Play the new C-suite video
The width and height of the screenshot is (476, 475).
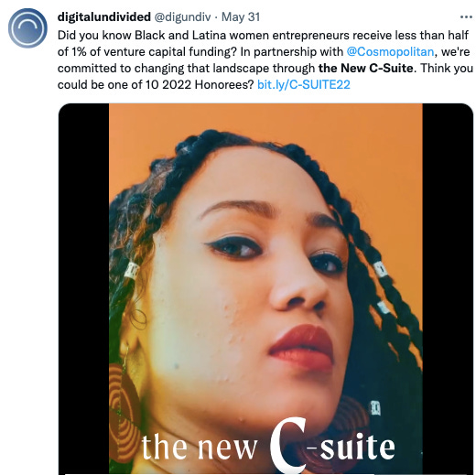pos(265,288)
